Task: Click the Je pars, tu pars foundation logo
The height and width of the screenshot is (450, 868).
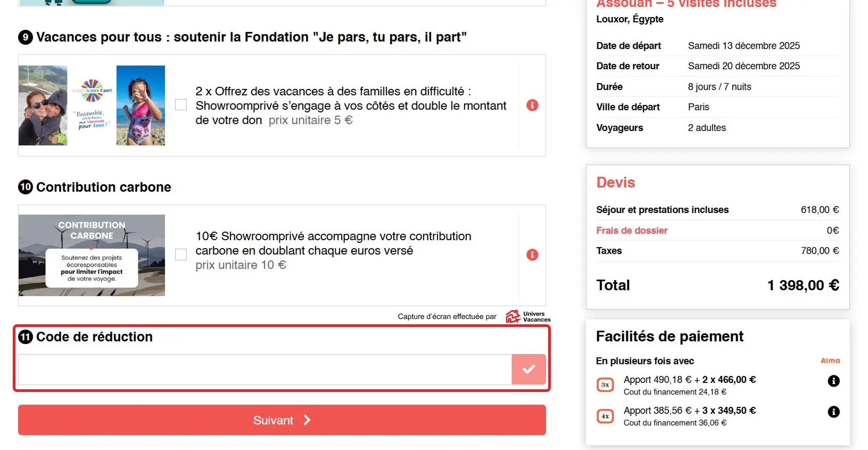Action: [x=92, y=105]
